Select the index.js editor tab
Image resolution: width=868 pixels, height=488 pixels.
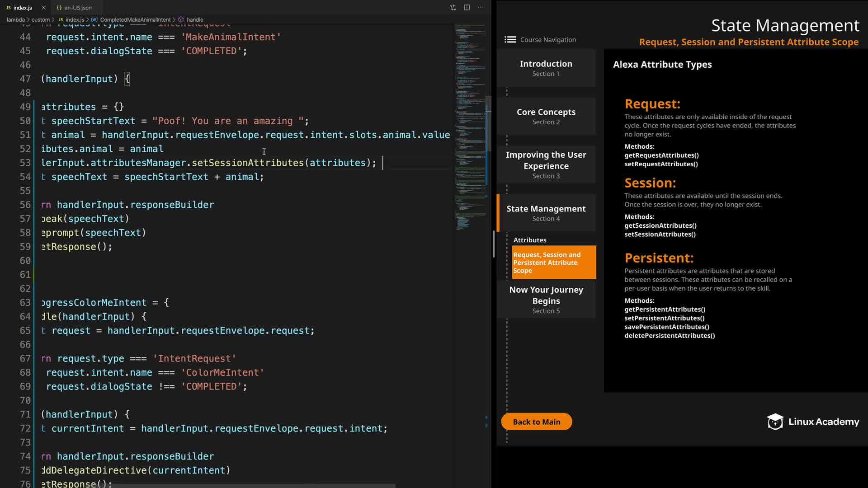point(22,8)
